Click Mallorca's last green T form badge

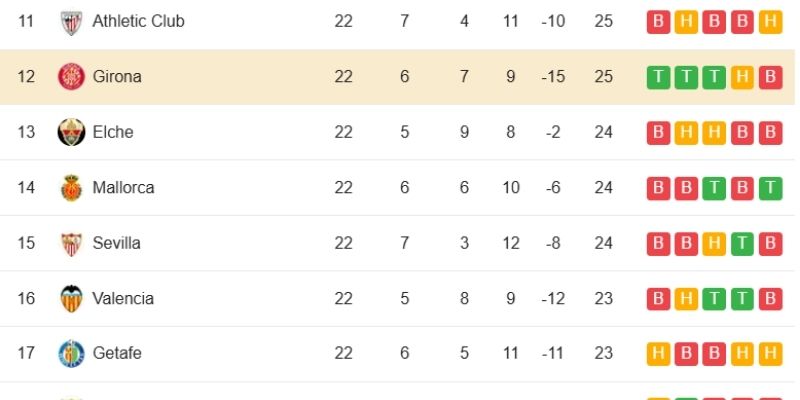[770, 187]
